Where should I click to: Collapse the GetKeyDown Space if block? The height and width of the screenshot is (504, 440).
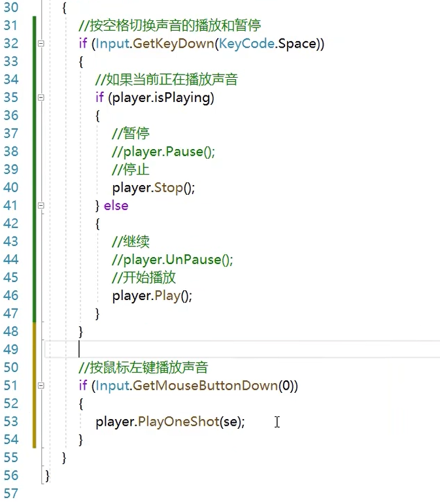point(41,43)
